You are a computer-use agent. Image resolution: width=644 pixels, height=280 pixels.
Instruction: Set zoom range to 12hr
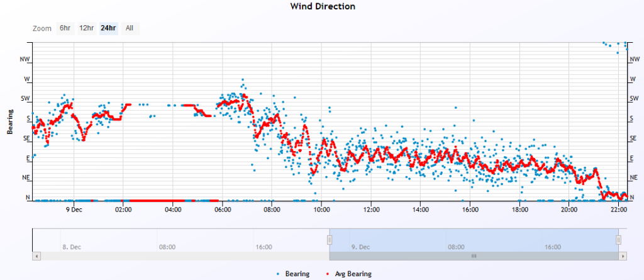pyautogui.click(x=87, y=28)
